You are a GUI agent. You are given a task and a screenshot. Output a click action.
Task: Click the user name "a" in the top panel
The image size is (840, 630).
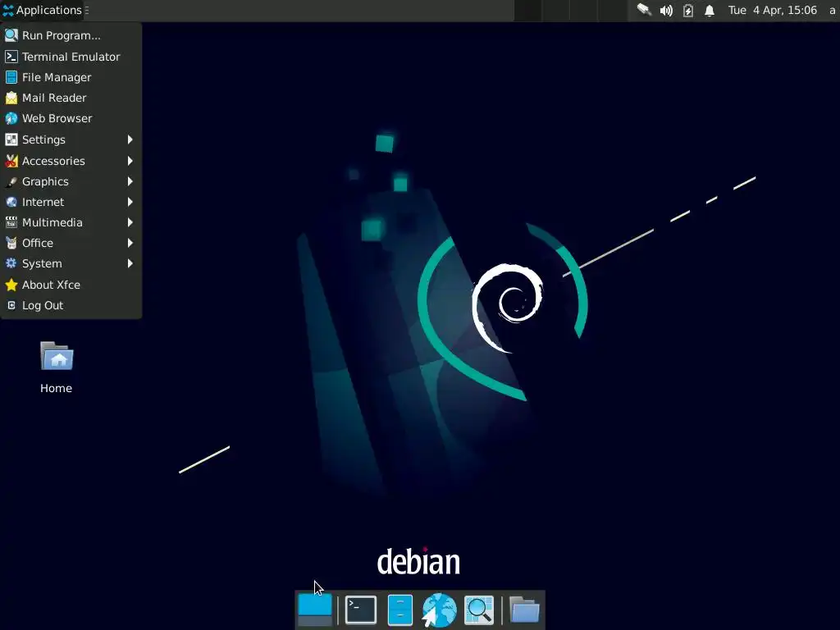[x=832, y=10]
